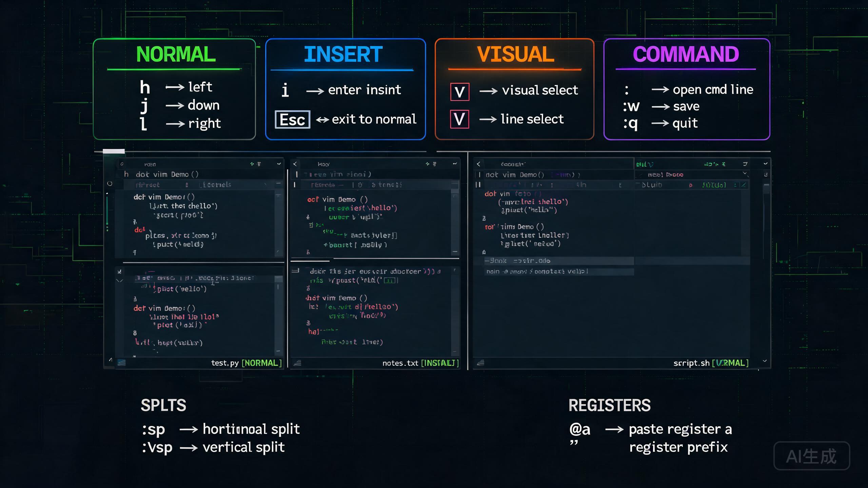
Task: Click the trash-like icon in the notes.txt pane header
Action: [435, 164]
